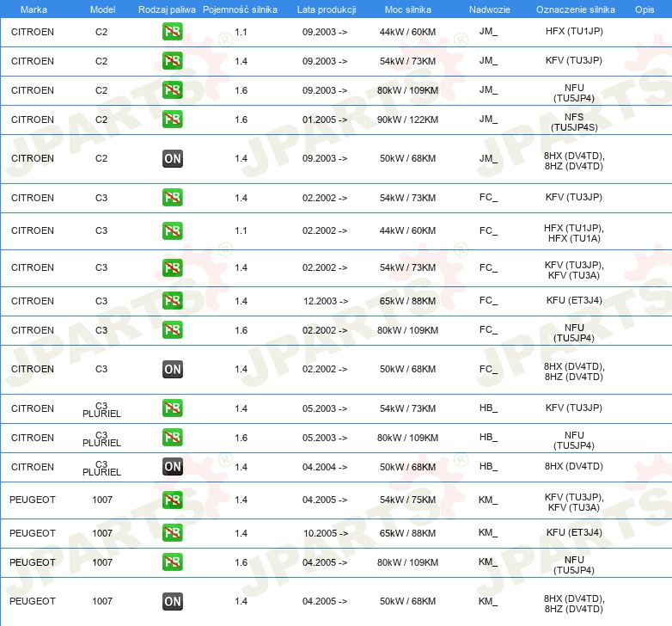Click petrol icon in Peugeot 1007 54kW / 75KM row

click(172, 500)
